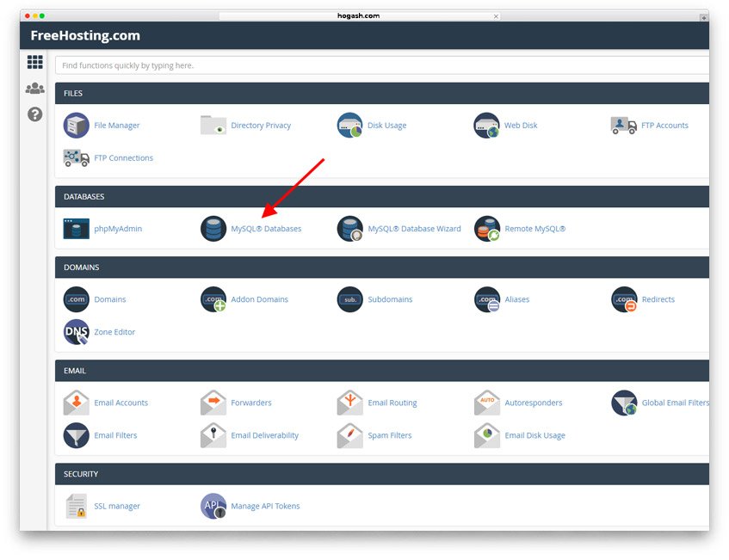The height and width of the screenshot is (560, 729).
Task: Click the Spam Filters icon
Action: click(349, 435)
